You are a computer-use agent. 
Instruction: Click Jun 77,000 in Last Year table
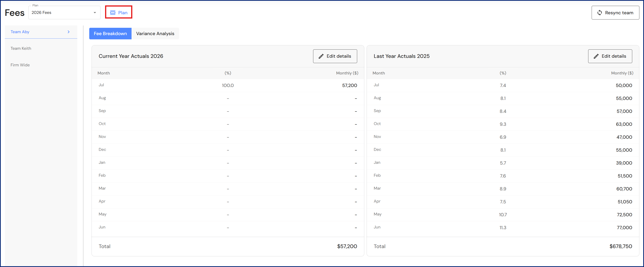click(624, 227)
